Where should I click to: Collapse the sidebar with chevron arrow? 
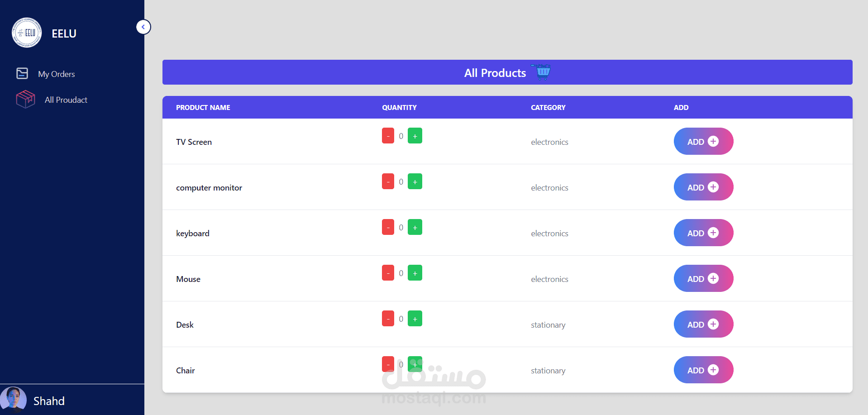(x=143, y=27)
